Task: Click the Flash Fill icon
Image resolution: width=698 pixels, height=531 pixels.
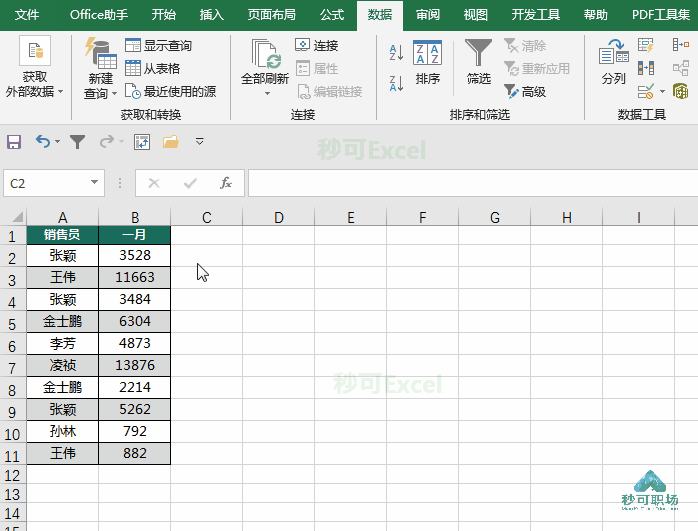Action: tap(645, 45)
